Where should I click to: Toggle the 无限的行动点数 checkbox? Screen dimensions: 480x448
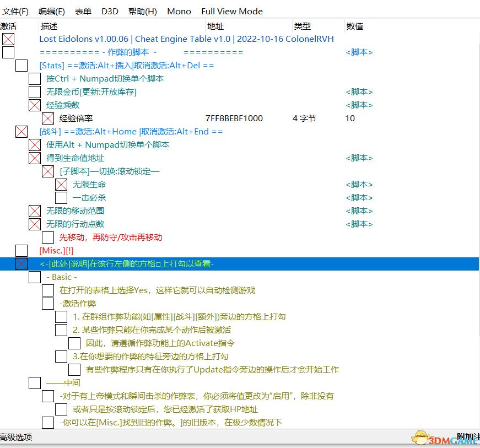(x=35, y=224)
